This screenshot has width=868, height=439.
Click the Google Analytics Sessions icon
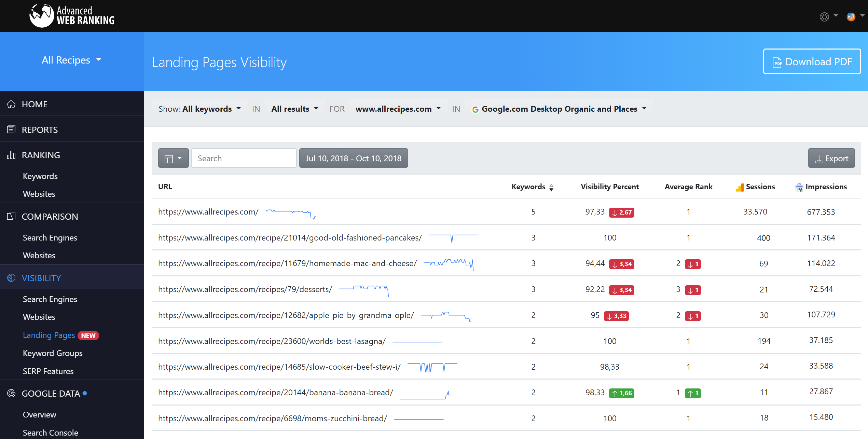click(740, 187)
